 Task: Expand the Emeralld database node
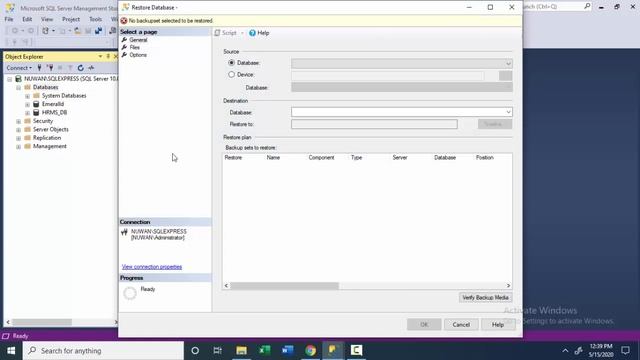pos(27,104)
